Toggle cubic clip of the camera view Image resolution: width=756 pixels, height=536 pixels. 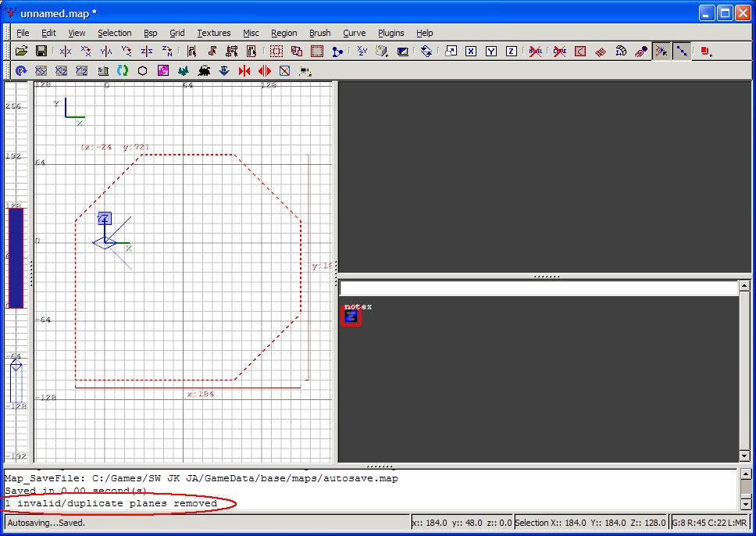pyautogui.click(x=402, y=51)
